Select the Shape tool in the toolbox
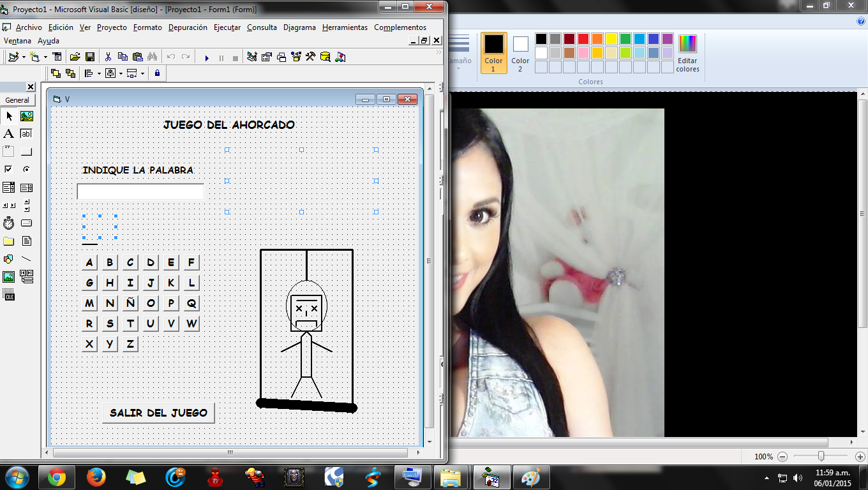868x490 pixels. pyautogui.click(x=9, y=259)
